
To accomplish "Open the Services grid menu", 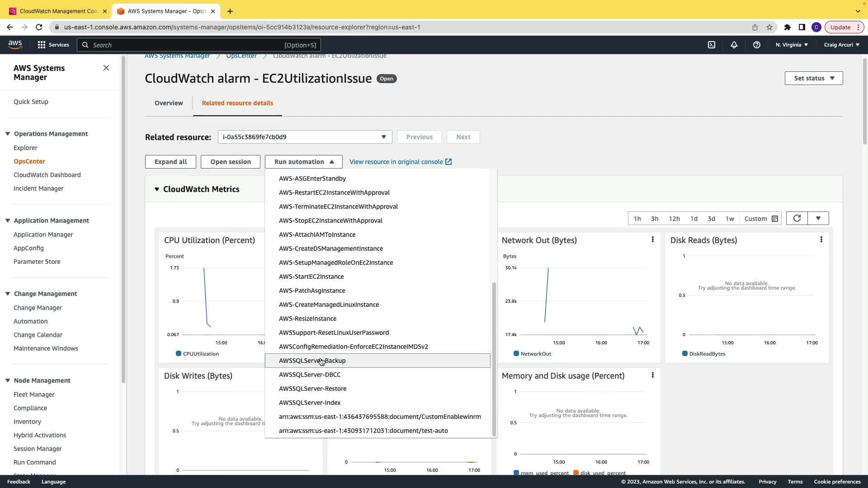I will click(53, 45).
